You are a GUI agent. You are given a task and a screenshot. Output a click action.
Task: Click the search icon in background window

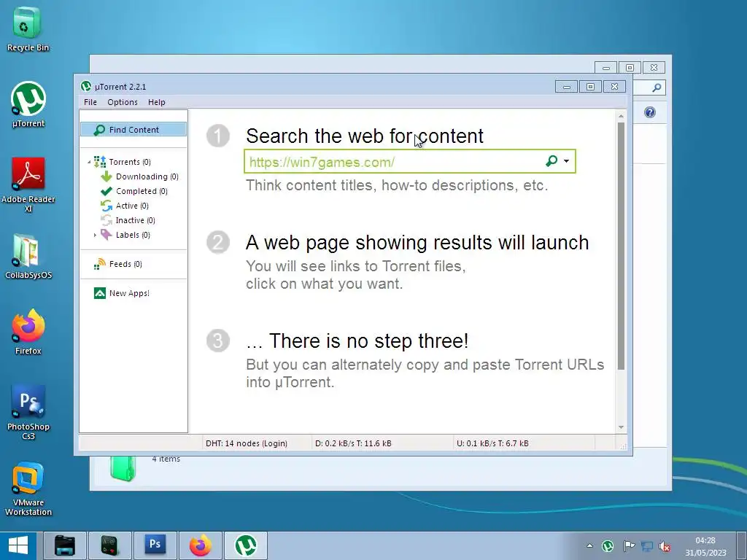pos(657,87)
